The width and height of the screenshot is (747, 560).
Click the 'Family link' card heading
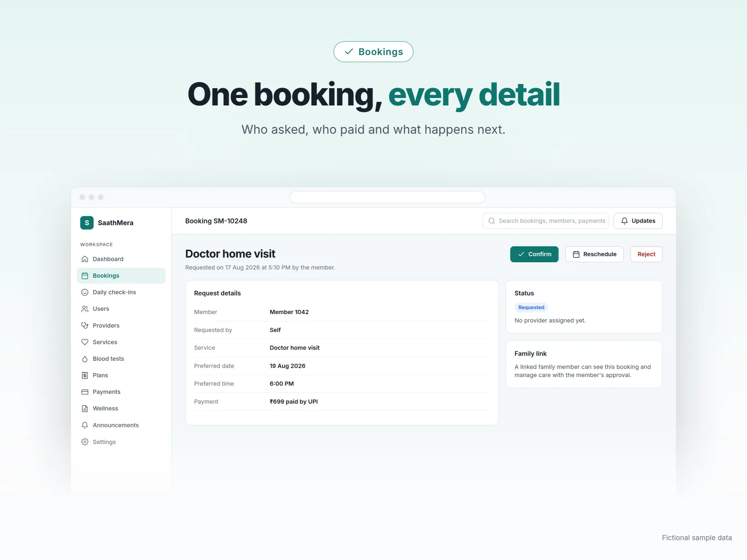point(530,354)
